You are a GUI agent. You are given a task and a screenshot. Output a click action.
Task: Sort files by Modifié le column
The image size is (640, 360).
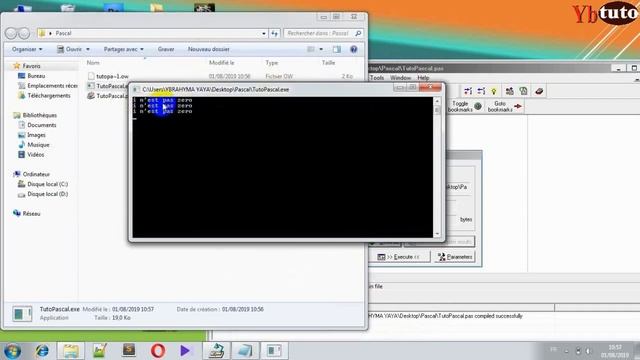[x=222, y=62]
